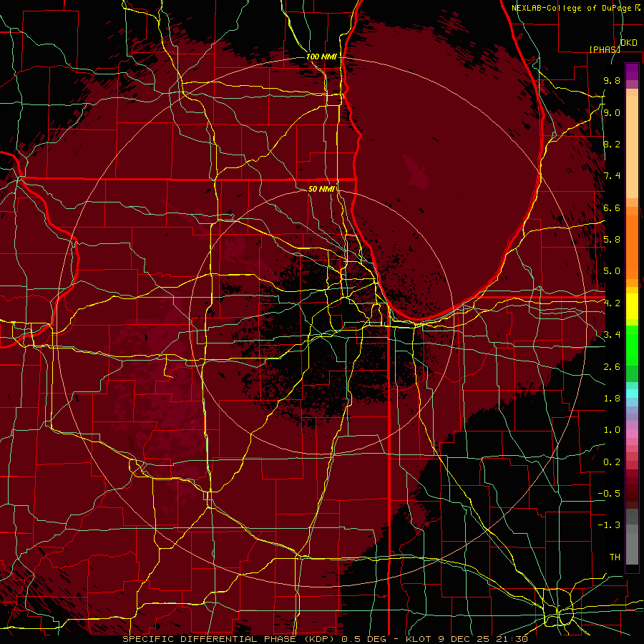Select the 6.6 scale value
Screen dimensions: 644x644
click(612, 208)
